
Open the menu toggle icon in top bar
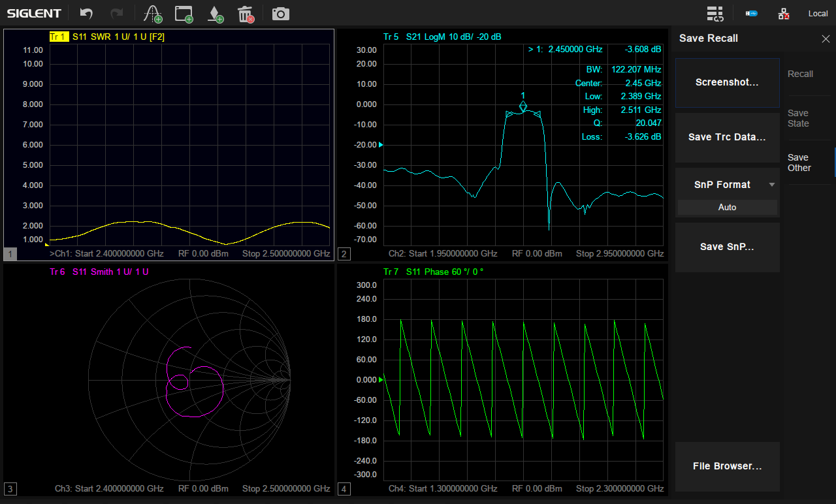pos(715,14)
